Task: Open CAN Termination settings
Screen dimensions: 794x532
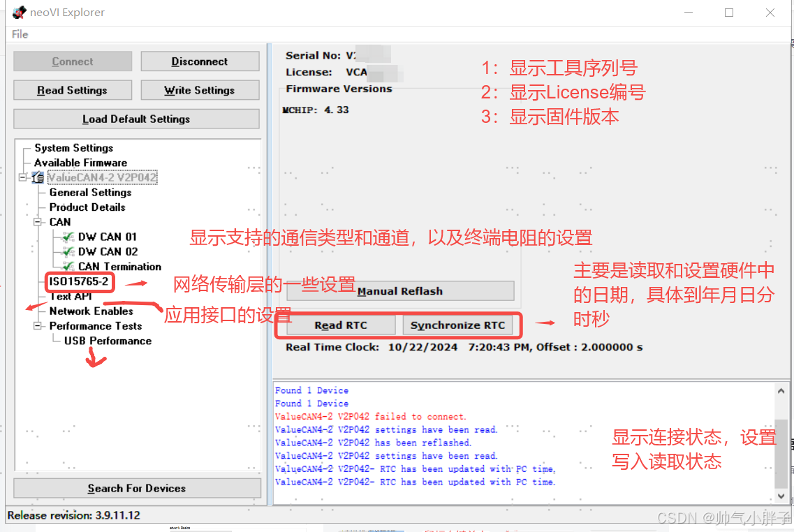Action: [x=119, y=266]
